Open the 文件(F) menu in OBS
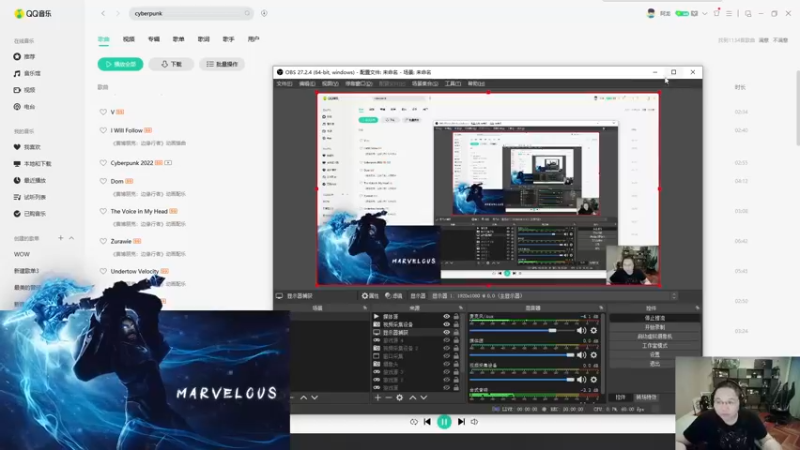This screenshot has width=800, height=450. click(x=284, y=84)
